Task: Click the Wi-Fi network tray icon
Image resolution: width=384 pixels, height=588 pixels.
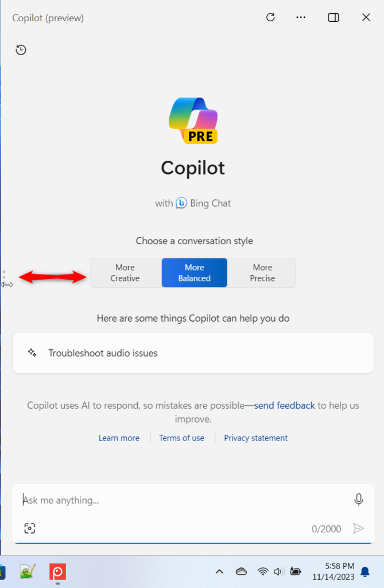Action: click(263, 571)
